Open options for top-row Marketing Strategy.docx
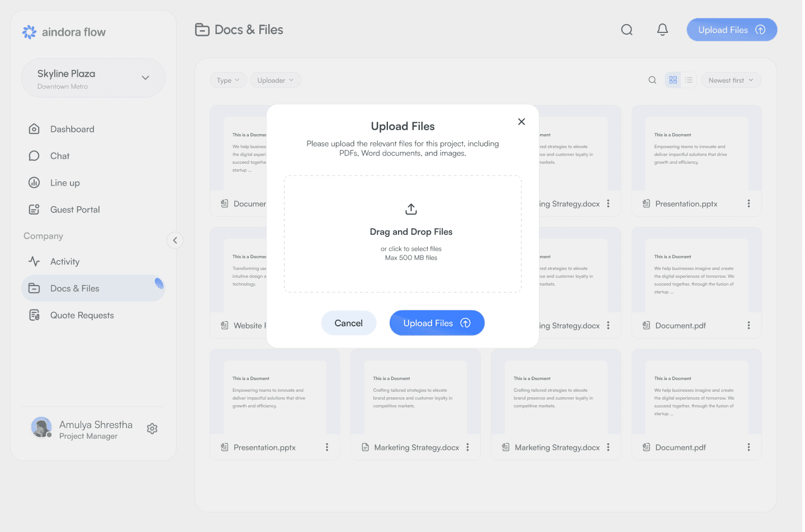The image size is (805, 532). pos(608,204)
